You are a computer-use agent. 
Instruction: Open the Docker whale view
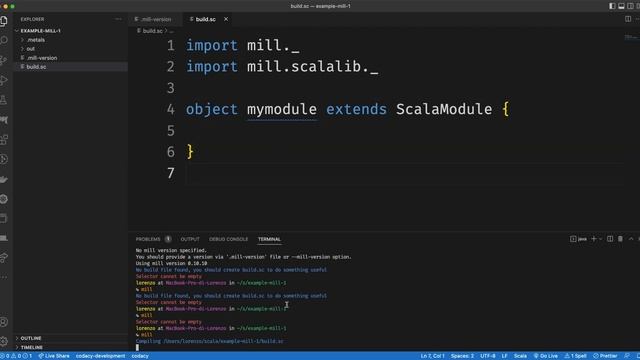click(x=4, y=179)
